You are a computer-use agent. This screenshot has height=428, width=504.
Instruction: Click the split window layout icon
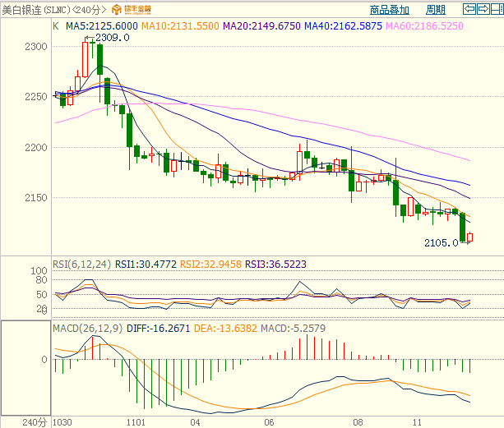point(495,10)
